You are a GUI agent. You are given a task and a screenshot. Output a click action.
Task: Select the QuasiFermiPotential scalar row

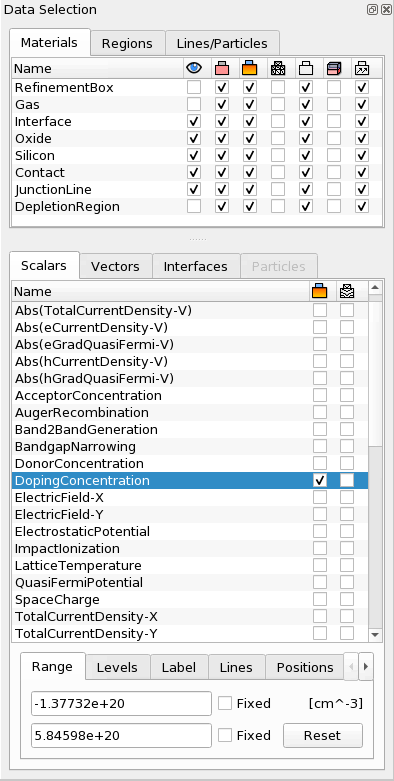coord(189,582)
